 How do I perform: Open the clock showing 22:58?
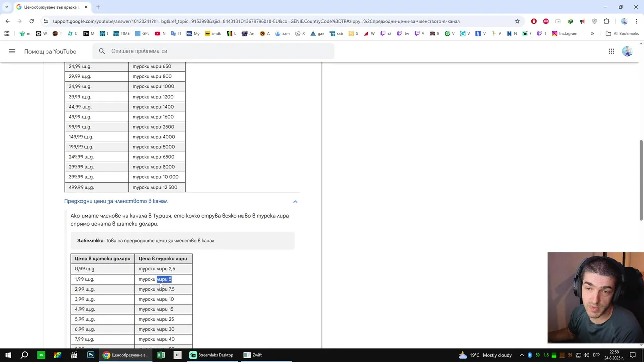point(614,355)
